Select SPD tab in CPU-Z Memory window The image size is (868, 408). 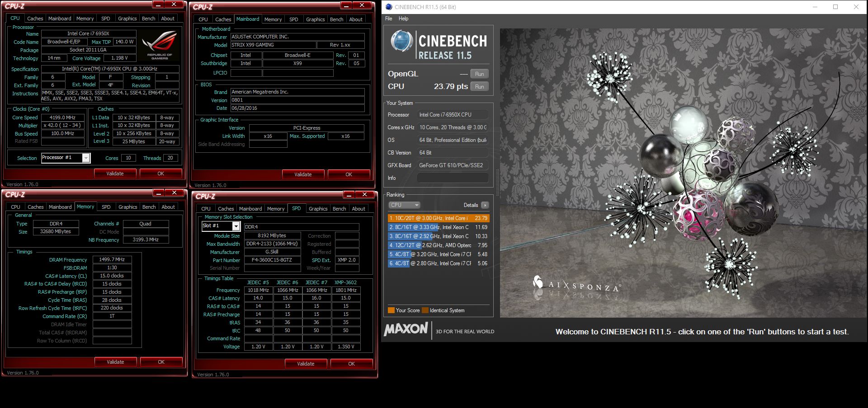pyautogui.click(x=106, y=207)
